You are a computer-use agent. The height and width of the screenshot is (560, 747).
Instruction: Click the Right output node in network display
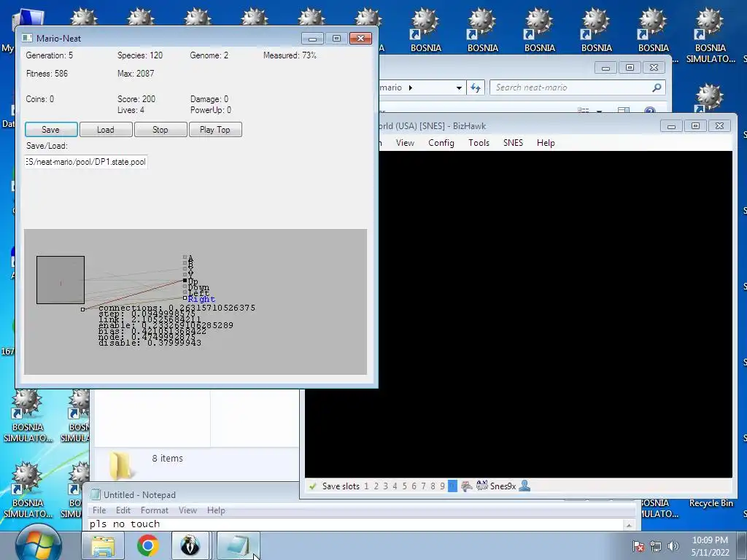click(x=185, y=298)
